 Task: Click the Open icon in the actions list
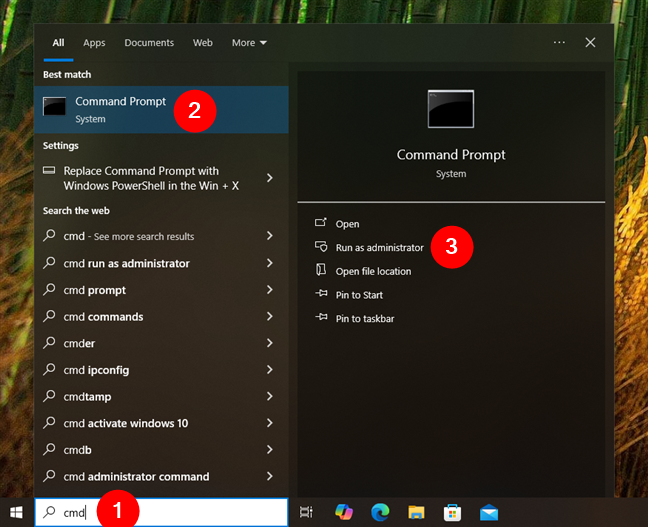(321, 223)
